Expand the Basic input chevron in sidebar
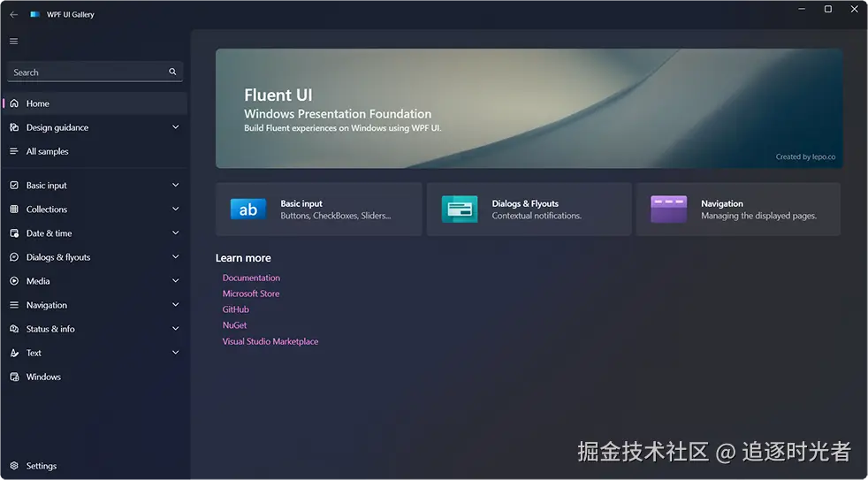The image size is (868, 480). 176,186
